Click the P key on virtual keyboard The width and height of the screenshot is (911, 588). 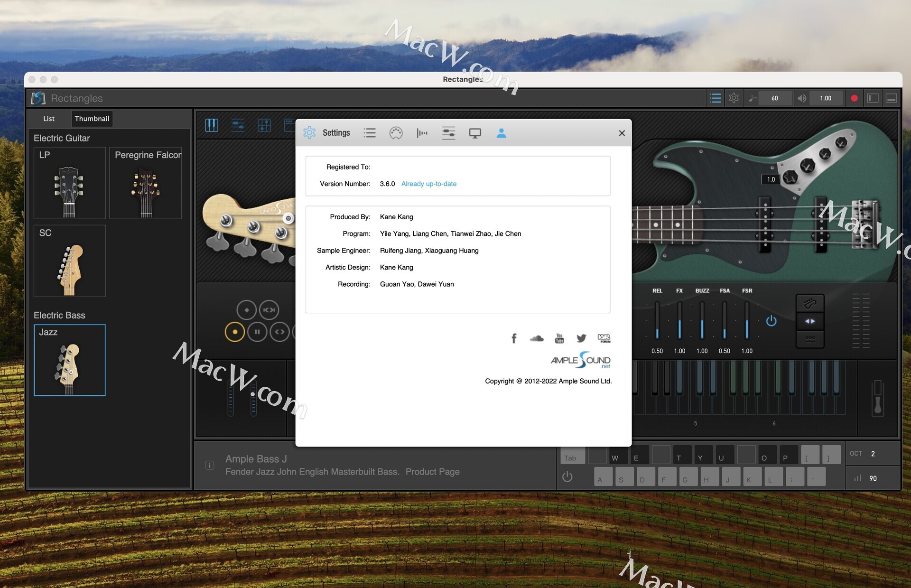pyautogui.click(x=789, y=455)
